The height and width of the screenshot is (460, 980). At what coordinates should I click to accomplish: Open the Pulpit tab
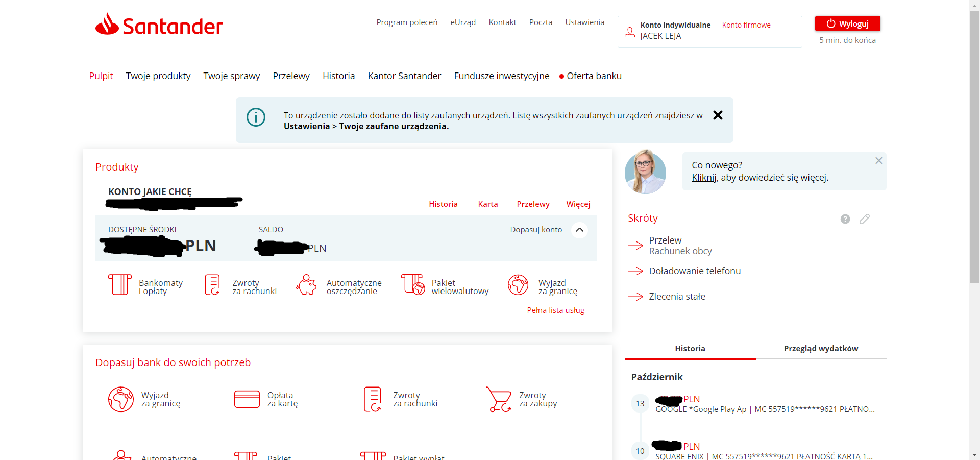[x=101, y=76]
